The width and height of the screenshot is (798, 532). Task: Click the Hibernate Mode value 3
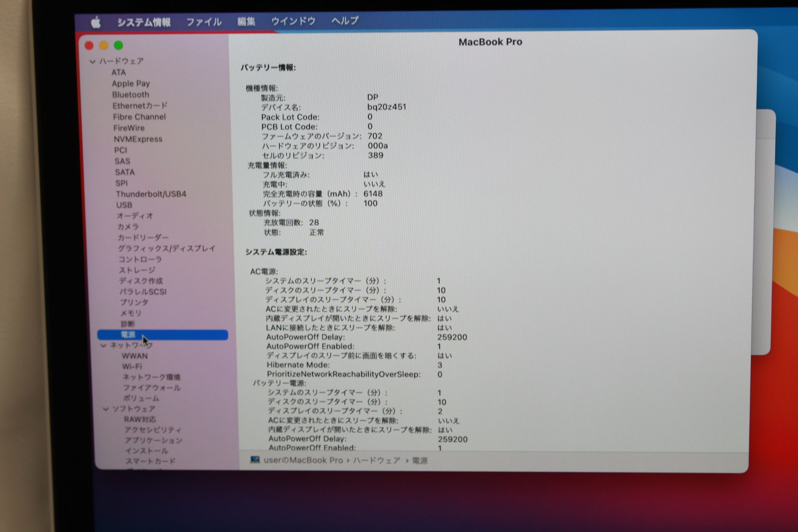(x=440, y=365)
